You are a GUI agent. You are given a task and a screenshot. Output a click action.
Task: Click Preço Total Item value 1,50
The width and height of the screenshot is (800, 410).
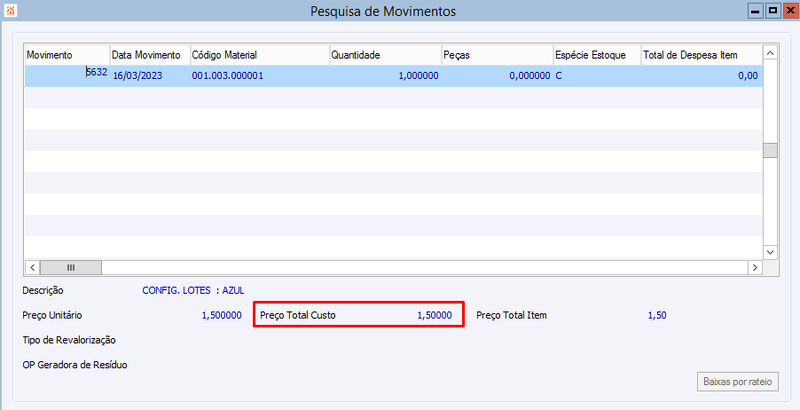pyautogui.click(x=657, y=315)
